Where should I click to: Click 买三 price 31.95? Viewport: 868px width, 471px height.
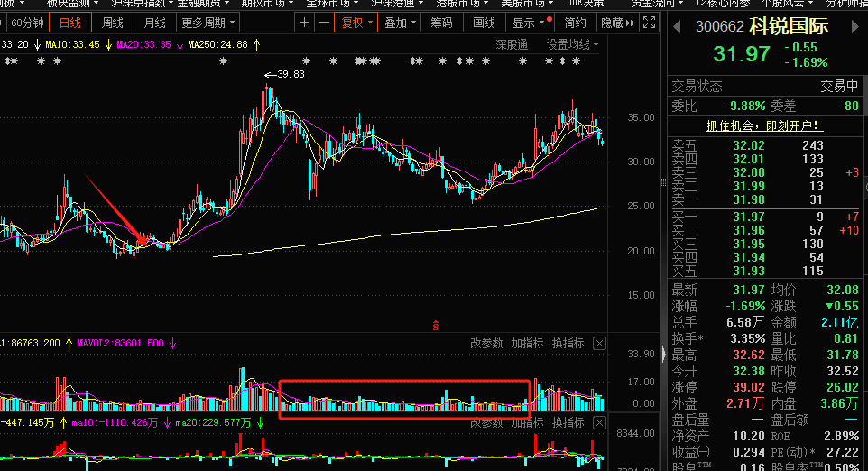(x=748, y=245)
